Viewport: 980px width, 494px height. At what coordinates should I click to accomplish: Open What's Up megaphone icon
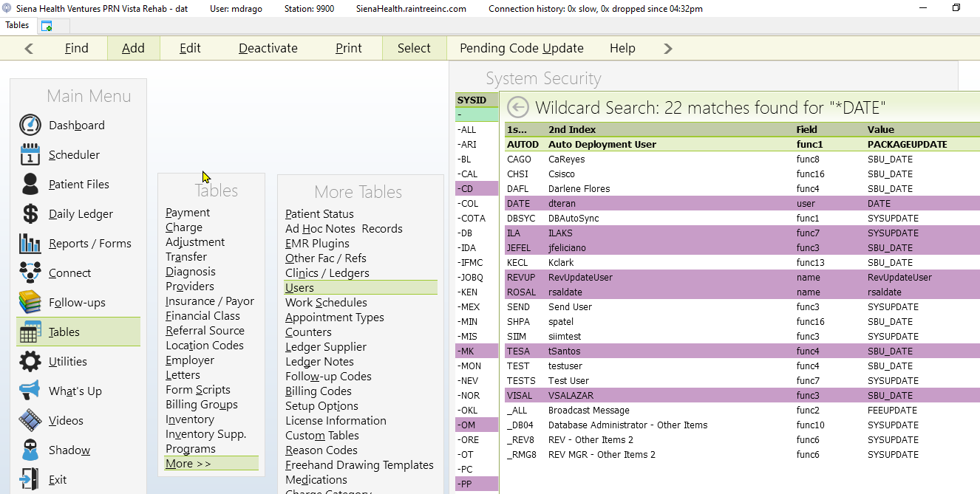coord(30,391)
